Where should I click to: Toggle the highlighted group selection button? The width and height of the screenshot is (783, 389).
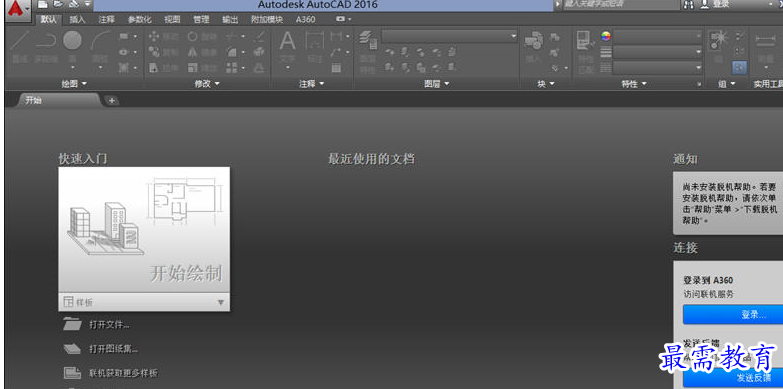click(x=740, y=67)
